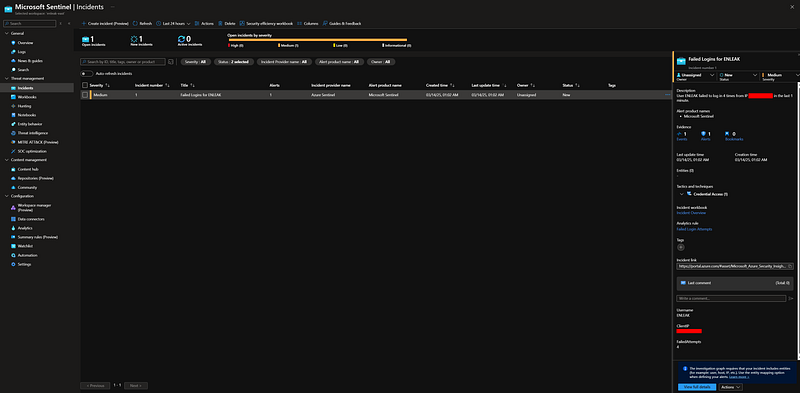
Task: Open Workspace manager (Preview)
Action: click(34, 207)
